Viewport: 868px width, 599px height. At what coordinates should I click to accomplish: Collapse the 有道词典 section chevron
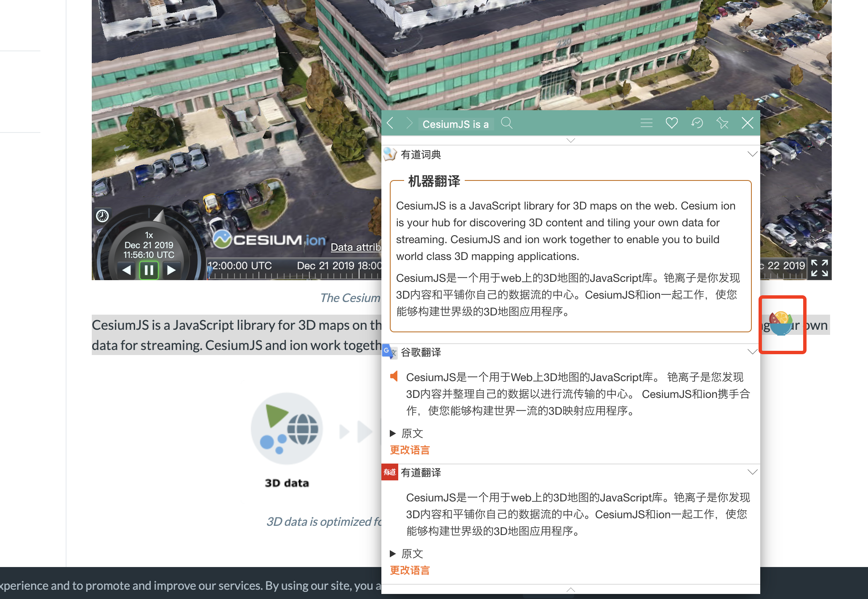[752, 154]
